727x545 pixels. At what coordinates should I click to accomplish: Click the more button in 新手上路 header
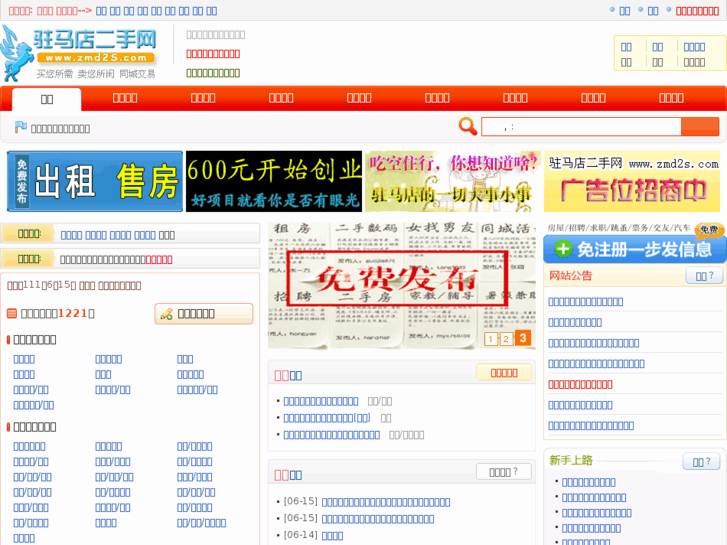point(701,462)
